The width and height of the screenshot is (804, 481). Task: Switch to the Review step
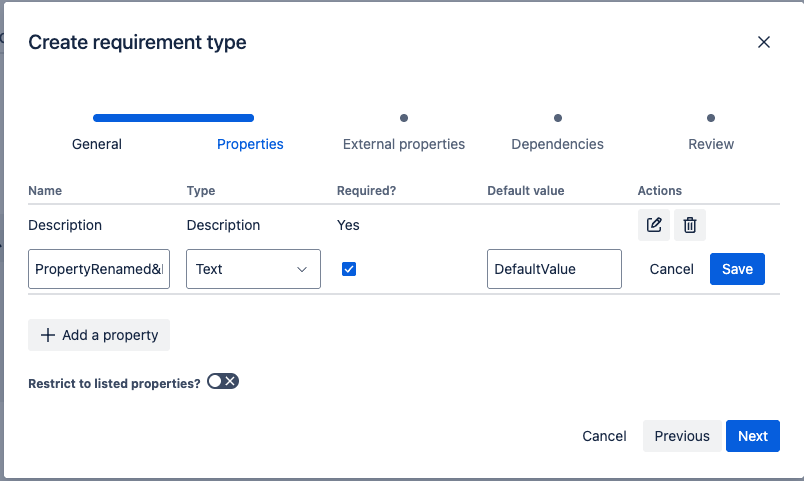(x=711, y=144)
